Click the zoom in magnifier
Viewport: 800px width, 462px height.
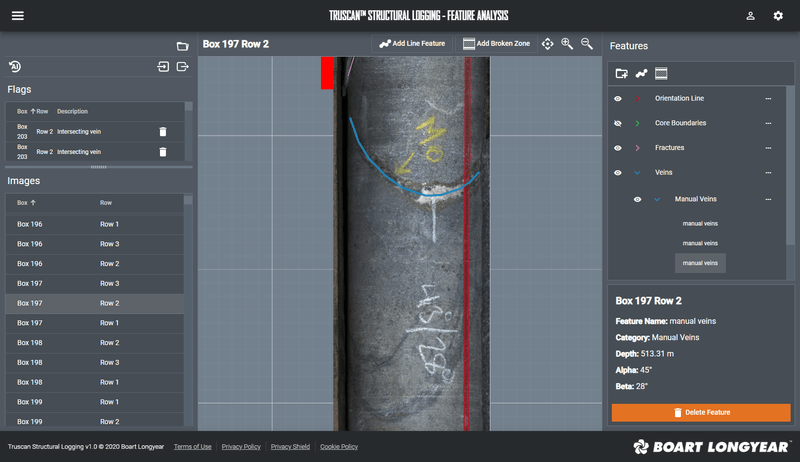tap(567, 44)
